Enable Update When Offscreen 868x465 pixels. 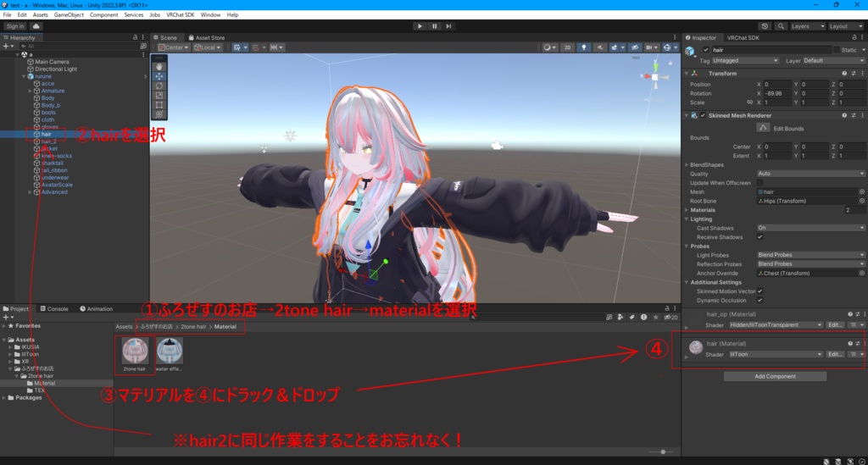point(760,183)
